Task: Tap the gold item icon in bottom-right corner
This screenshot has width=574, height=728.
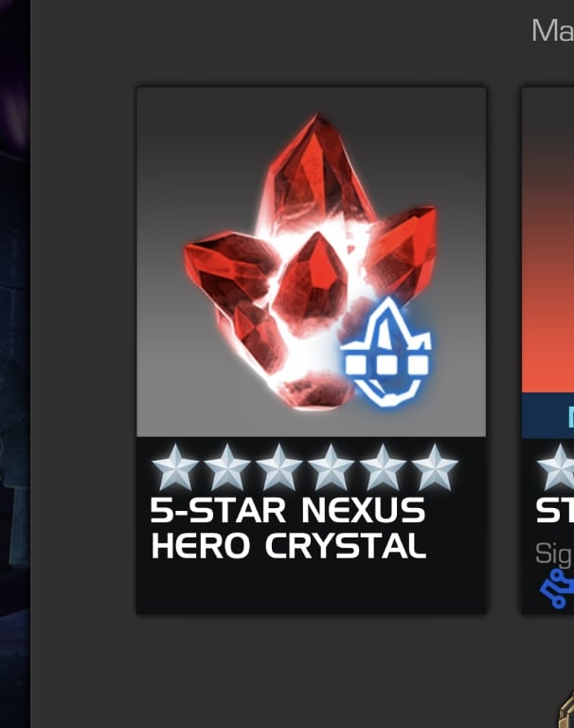Action: [x=565, y=710]
